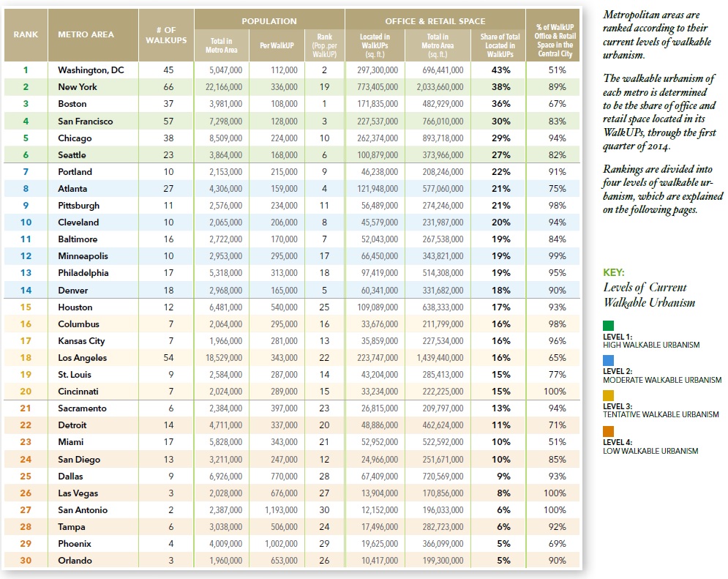Select Atlanta's 121,948,000 sq. ft. value
Screen dimensions: 728x579
click(378, 189)
